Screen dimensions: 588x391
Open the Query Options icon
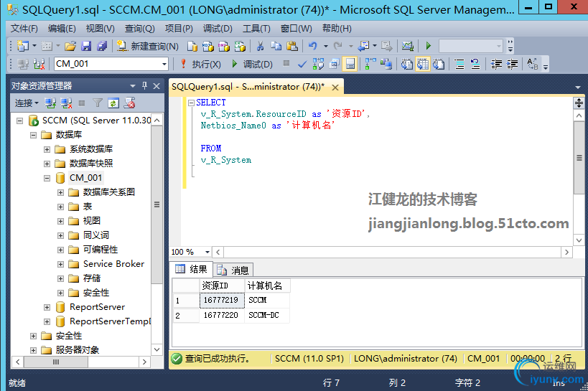point(334,64)
